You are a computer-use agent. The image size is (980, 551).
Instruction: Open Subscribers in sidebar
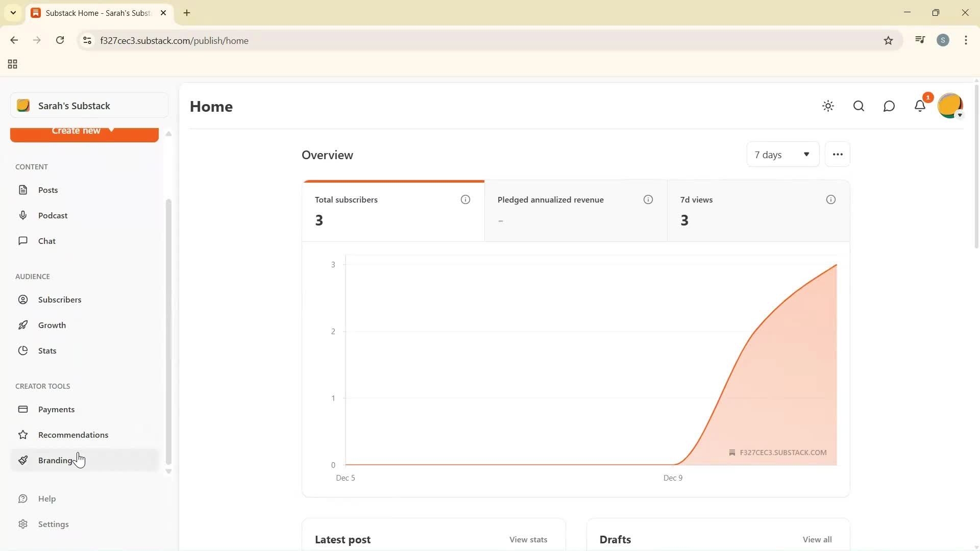[x=60, y=299]
